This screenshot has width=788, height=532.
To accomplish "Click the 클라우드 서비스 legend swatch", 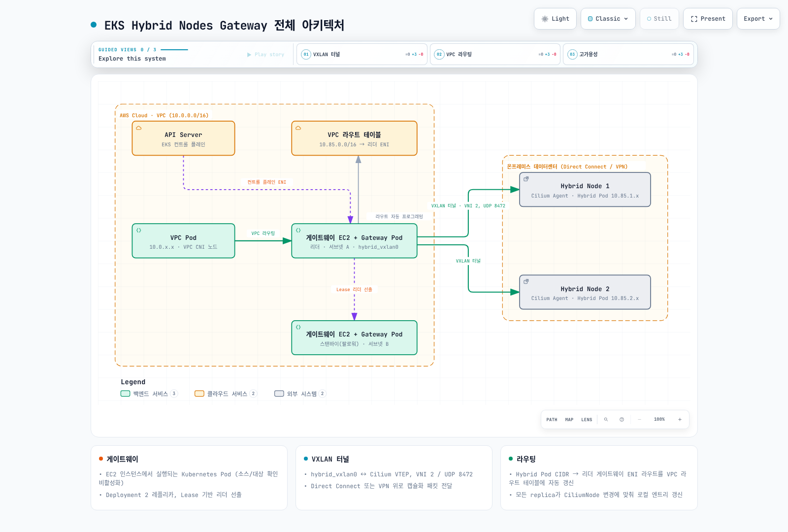I will (199, 394).
